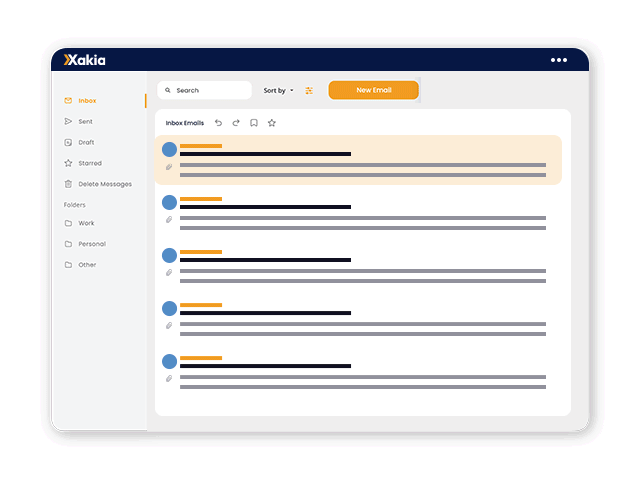Focus the Search input field

tap(204, 90)
